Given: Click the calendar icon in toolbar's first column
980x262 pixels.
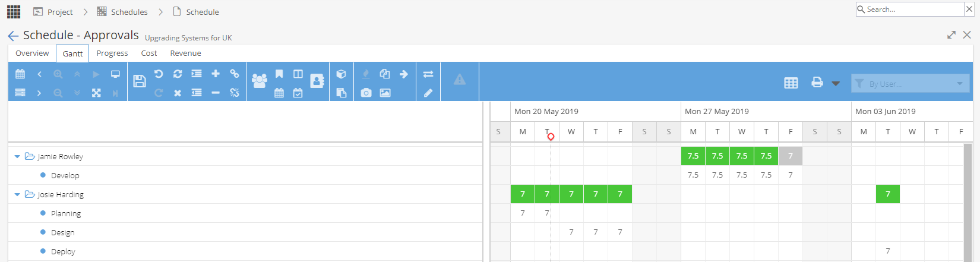Looking at the screenshot, I should tap(20, 74).
